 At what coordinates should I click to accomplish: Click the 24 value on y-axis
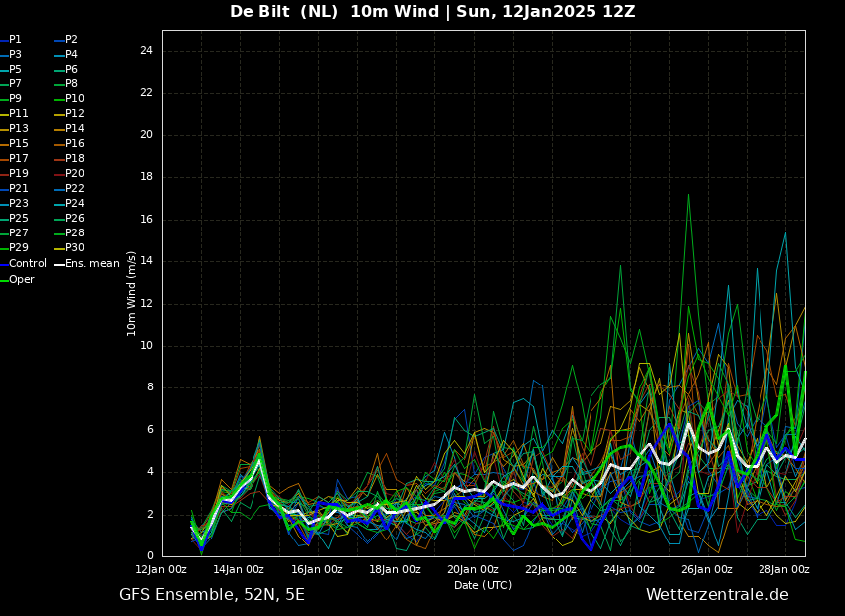coord(146,51)
